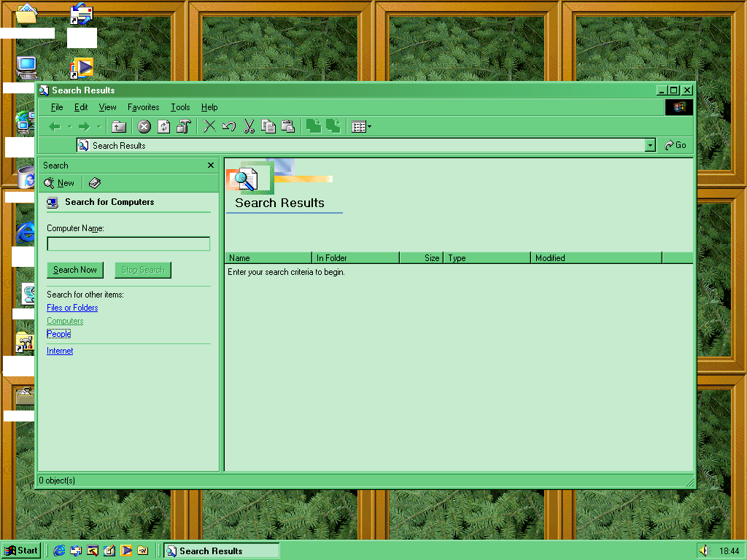
Task: Sort results by the Modified column header
Action: [595, 258]
